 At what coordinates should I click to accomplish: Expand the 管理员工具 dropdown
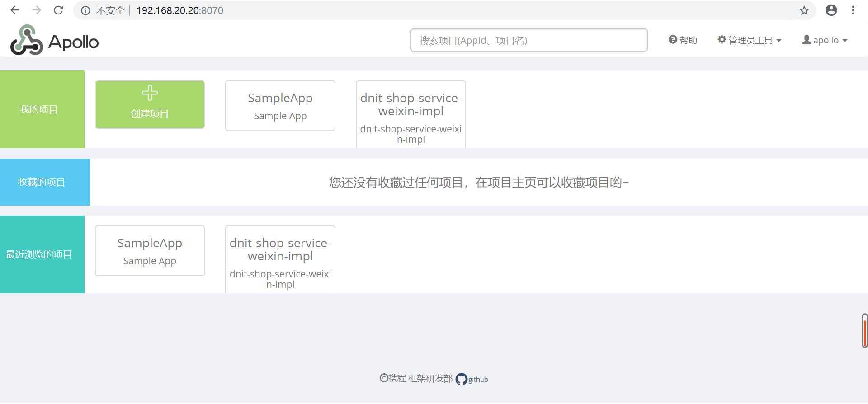(x=749, y=40)
